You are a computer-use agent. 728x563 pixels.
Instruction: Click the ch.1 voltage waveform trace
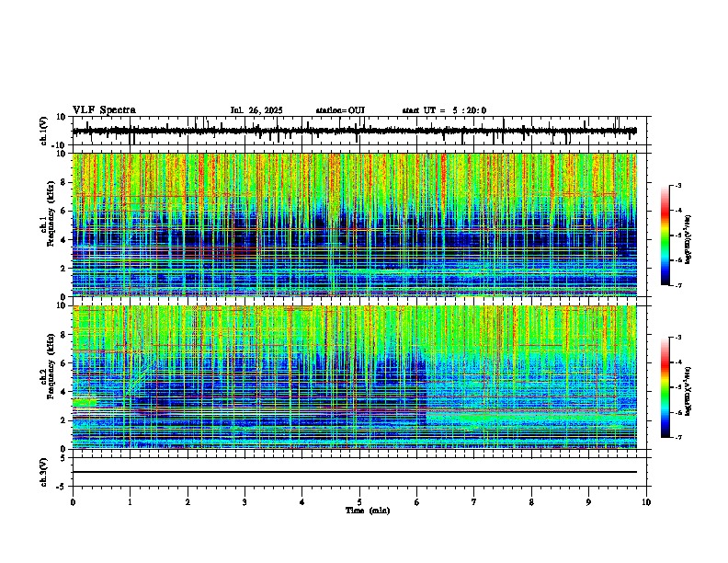[355, 131]
